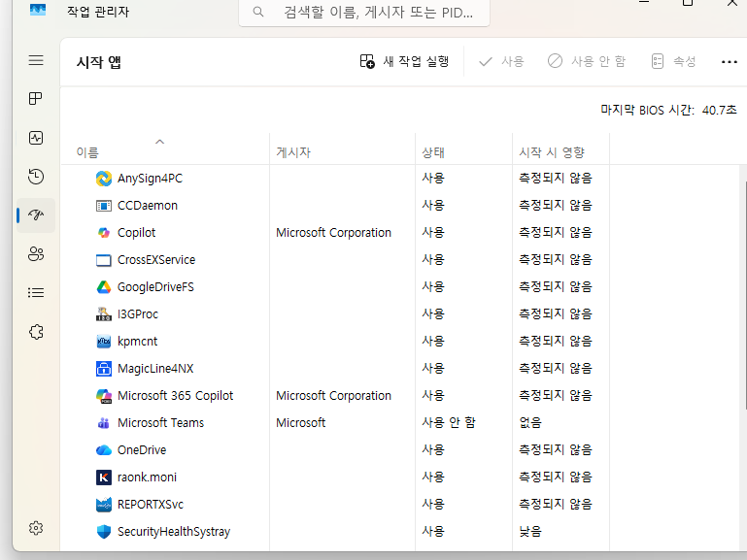Open the Users page in the sidebar
747x560 pixels.
point(36,254)
